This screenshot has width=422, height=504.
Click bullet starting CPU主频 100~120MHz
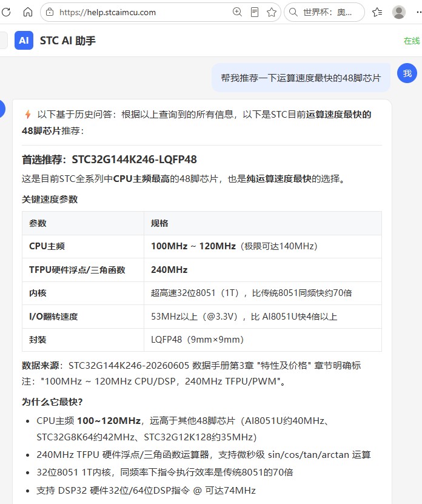click(183, 429)
